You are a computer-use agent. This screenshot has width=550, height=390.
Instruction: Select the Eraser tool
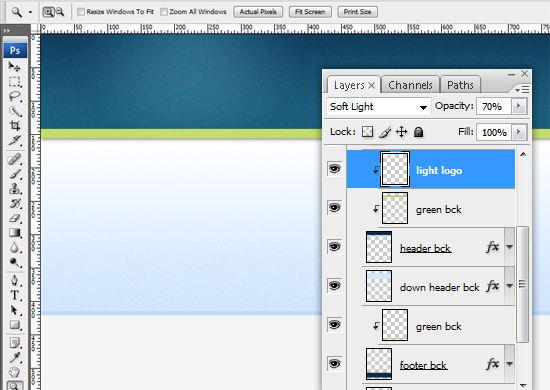[x=14, y=218]
